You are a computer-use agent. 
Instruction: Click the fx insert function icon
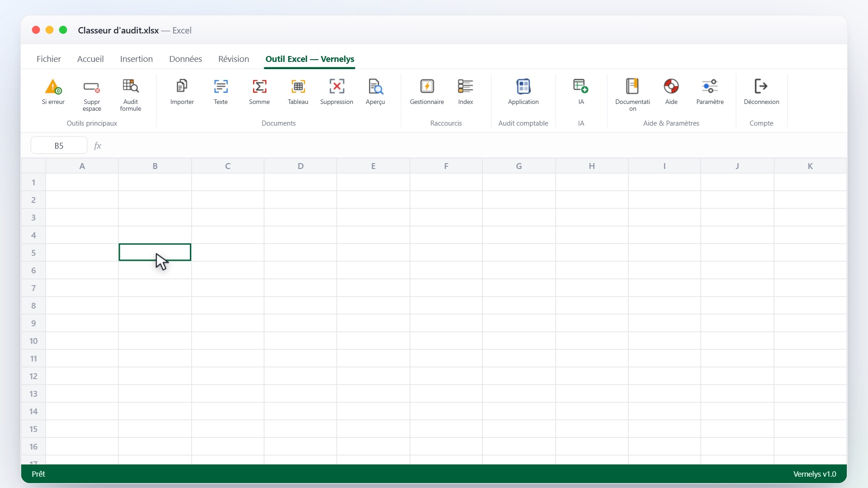(x=97, y=145)
